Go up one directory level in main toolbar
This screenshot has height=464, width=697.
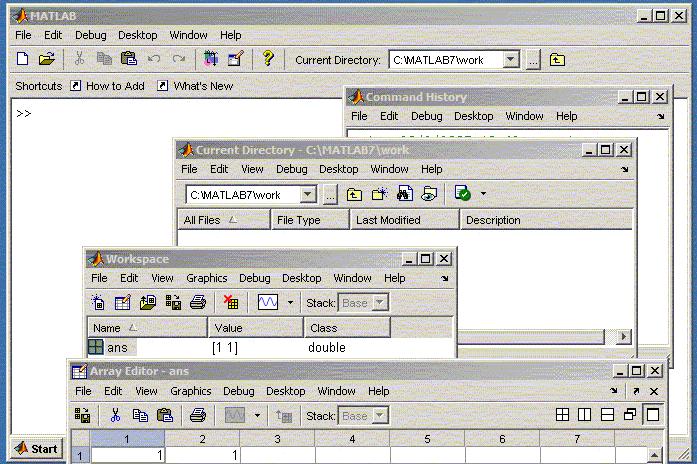[x=557, y=60]
